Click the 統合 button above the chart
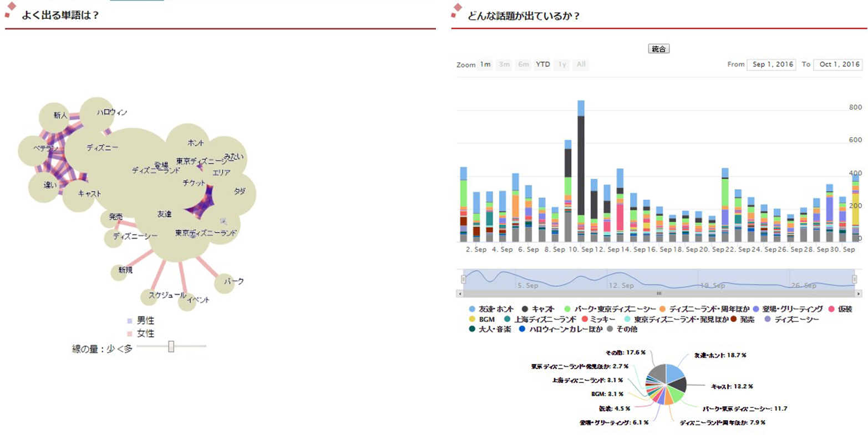 point(658,49)
